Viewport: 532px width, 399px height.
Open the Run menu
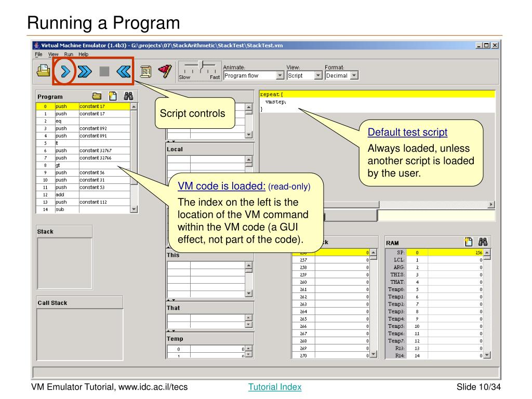[69, 54]
